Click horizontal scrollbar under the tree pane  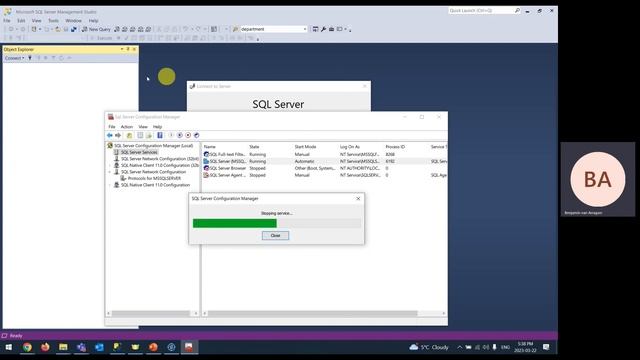[151, 313]
